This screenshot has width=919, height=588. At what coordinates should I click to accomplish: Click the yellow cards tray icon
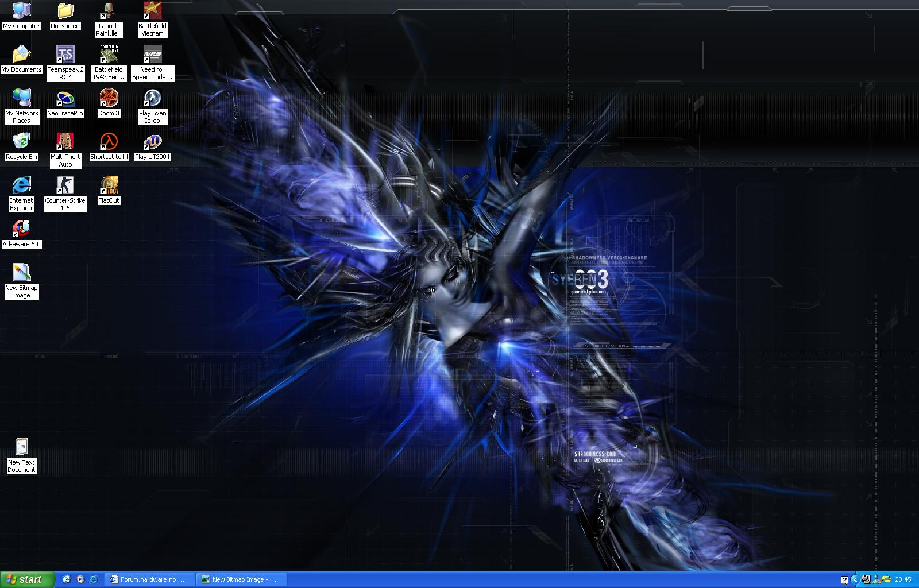click(x=886, y=580)
